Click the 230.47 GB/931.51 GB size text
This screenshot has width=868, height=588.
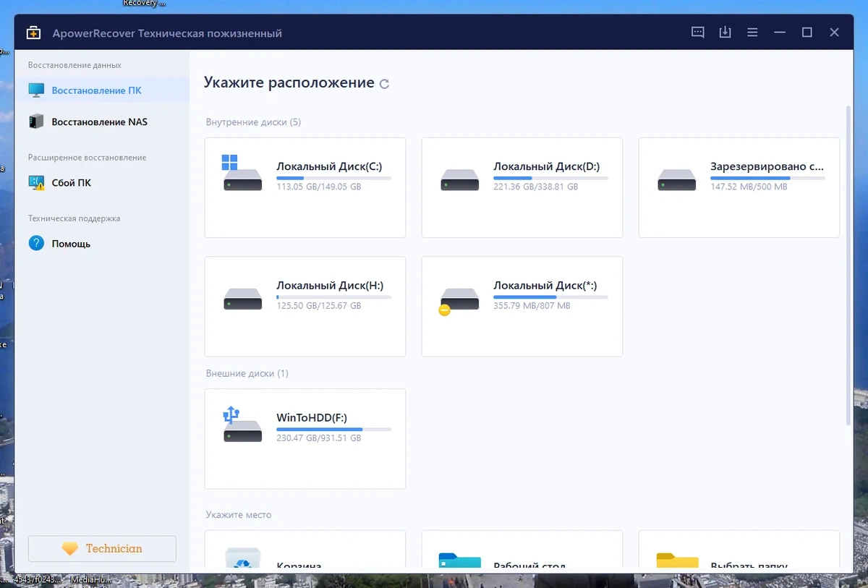pyautogui.click(x=318, y=438)
